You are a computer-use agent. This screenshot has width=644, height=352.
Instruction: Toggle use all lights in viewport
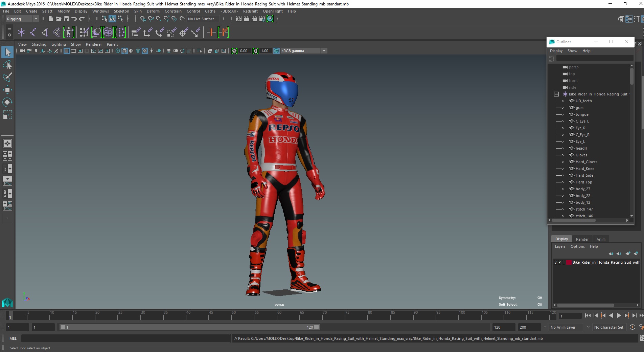tap(152, 51)
